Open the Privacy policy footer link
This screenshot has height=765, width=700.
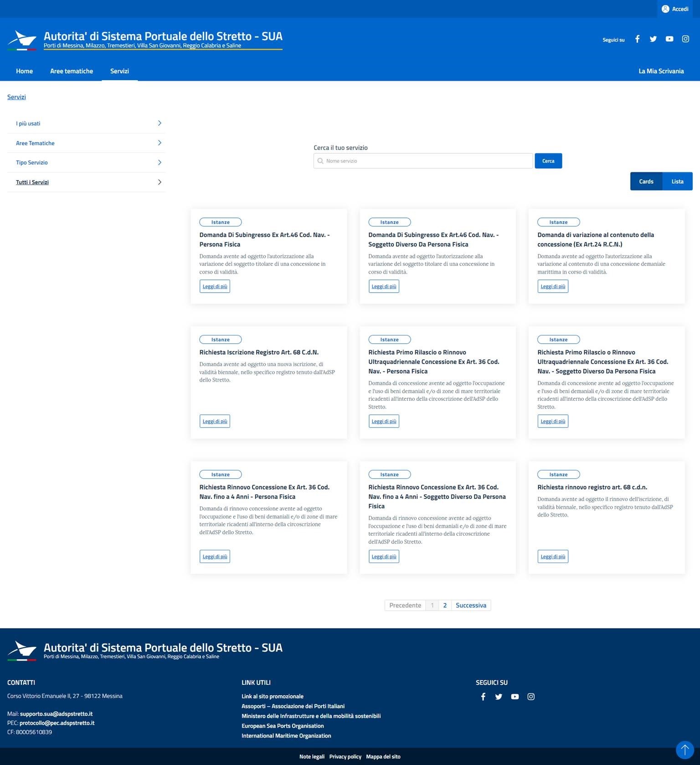pyautogui.click(x=345, y=757)
